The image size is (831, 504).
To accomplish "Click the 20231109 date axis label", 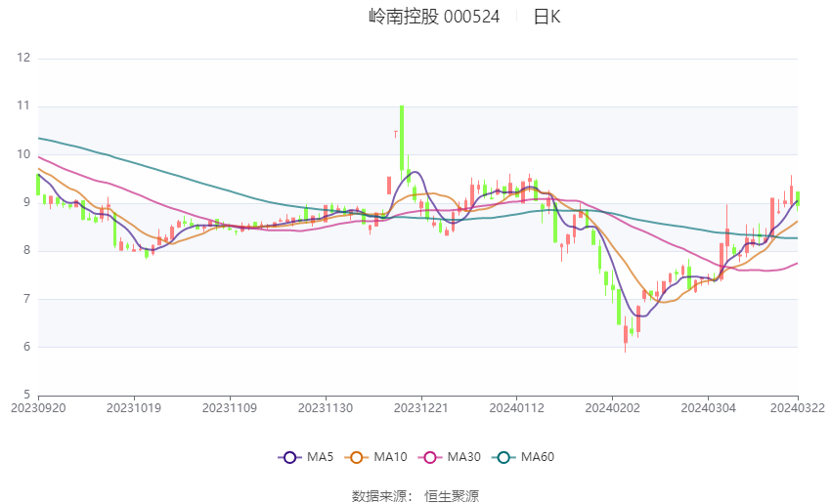I will [230, 408].
